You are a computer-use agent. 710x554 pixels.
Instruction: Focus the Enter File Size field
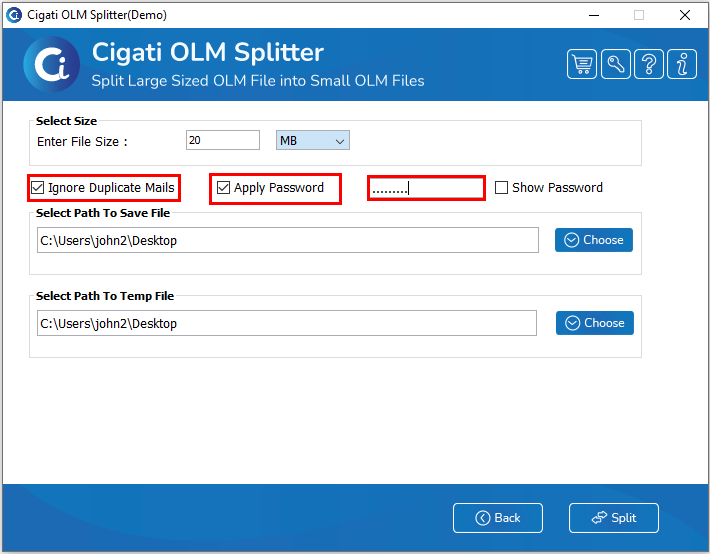[223, 140]
